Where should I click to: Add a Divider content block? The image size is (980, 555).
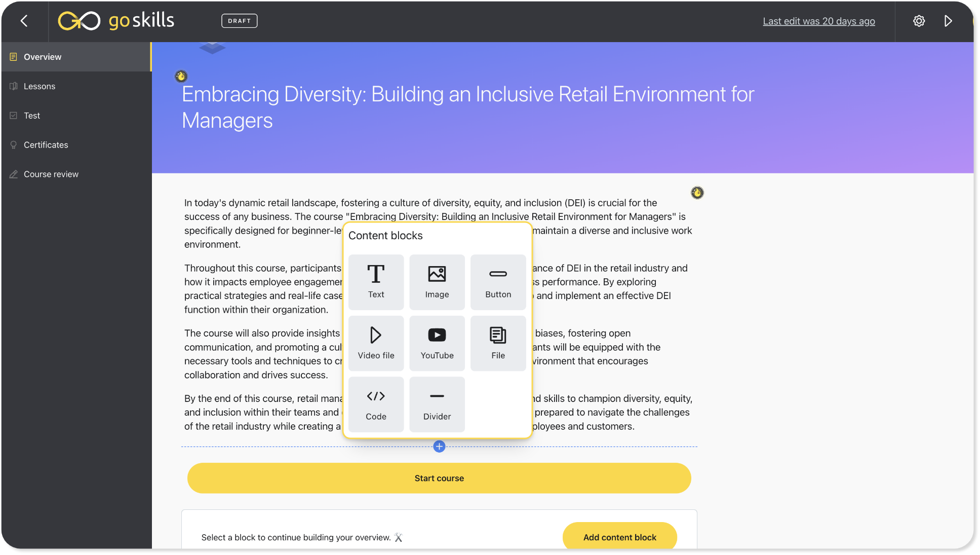click(437, 404)
